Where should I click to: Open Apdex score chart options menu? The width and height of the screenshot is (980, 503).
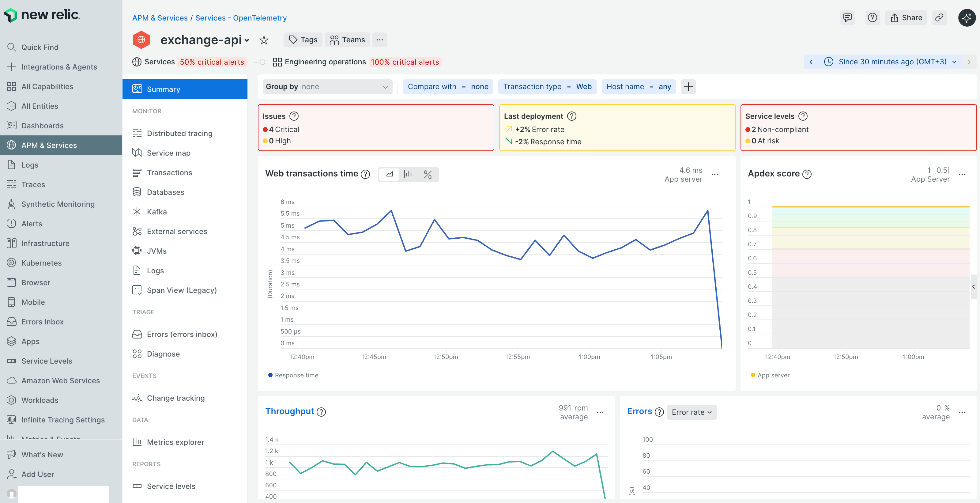click(x=962, y=175)
